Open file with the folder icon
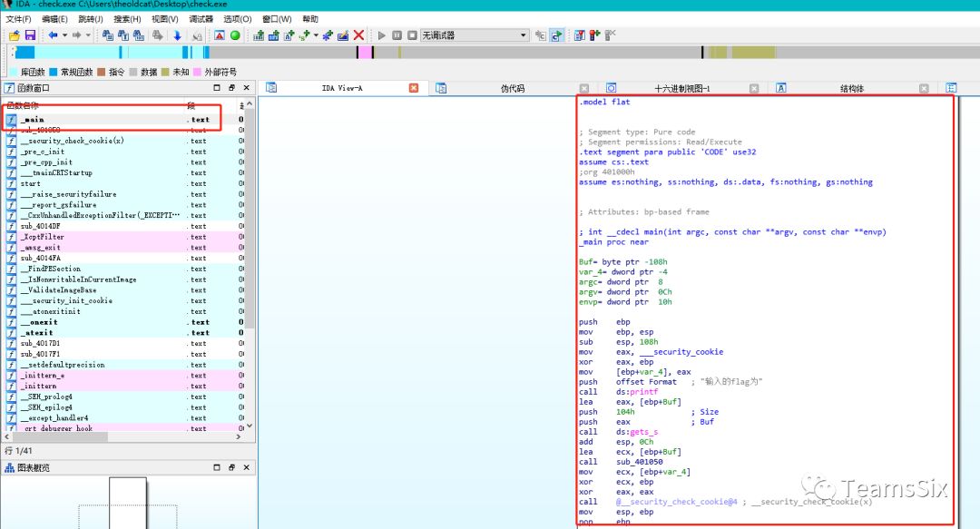The height and width of the screenshot is (529, 980). tap(14, 35)
